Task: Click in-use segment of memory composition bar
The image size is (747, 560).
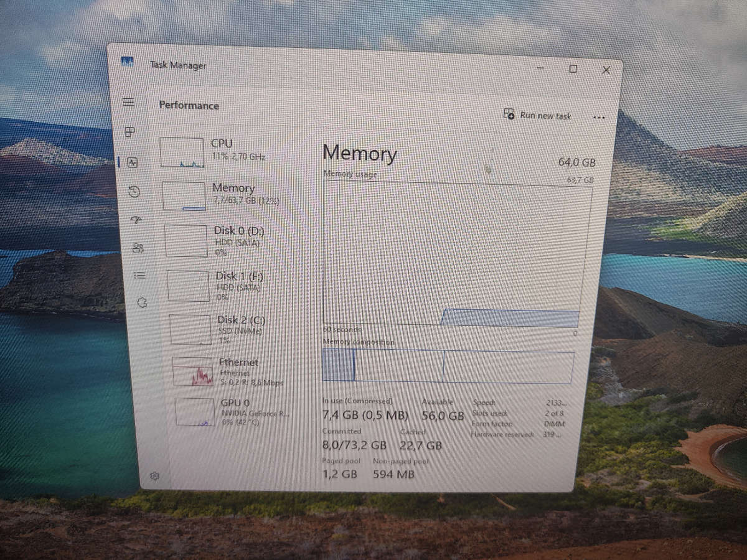Action: pyautogui.click(x=338, y=365)
